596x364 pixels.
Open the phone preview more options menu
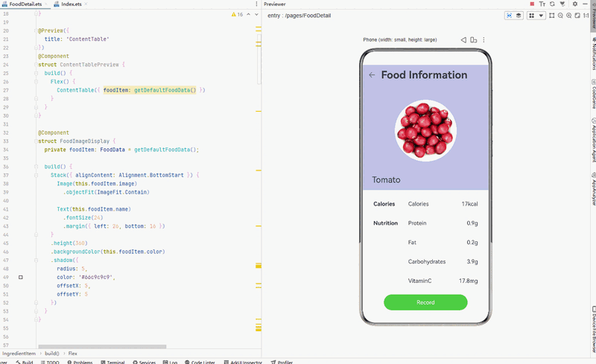[484, 39]
